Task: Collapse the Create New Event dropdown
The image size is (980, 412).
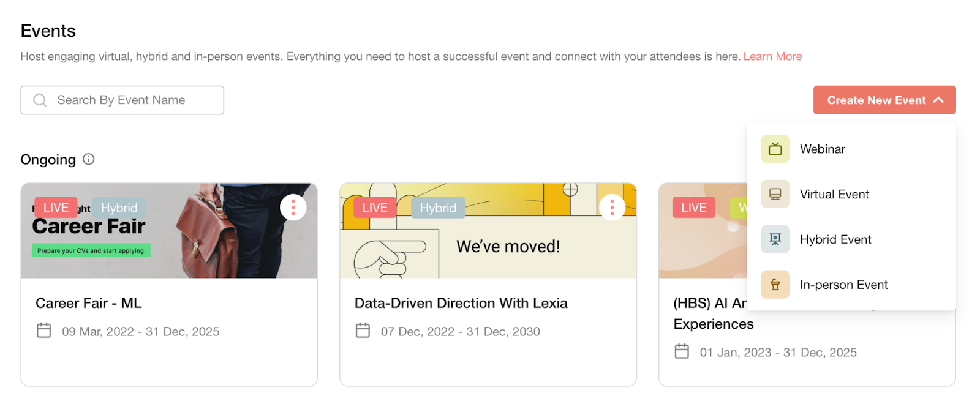Action: 884,100
